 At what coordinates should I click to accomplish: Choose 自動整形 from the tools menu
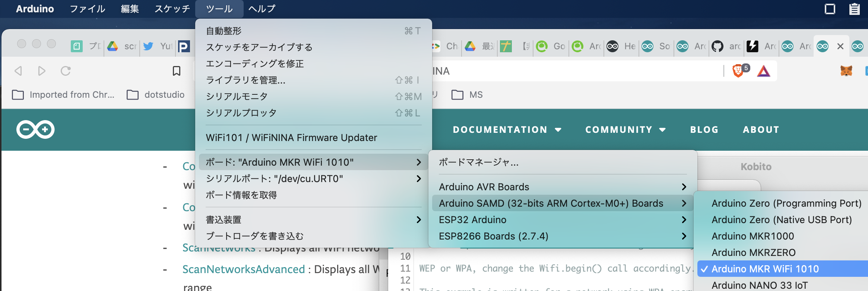[x=313, y=31]
